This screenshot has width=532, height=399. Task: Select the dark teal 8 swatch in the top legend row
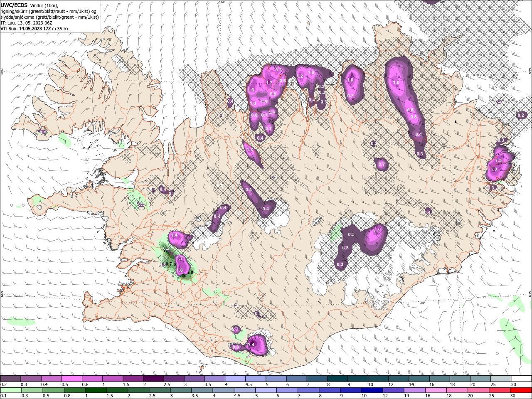[337, 379]
